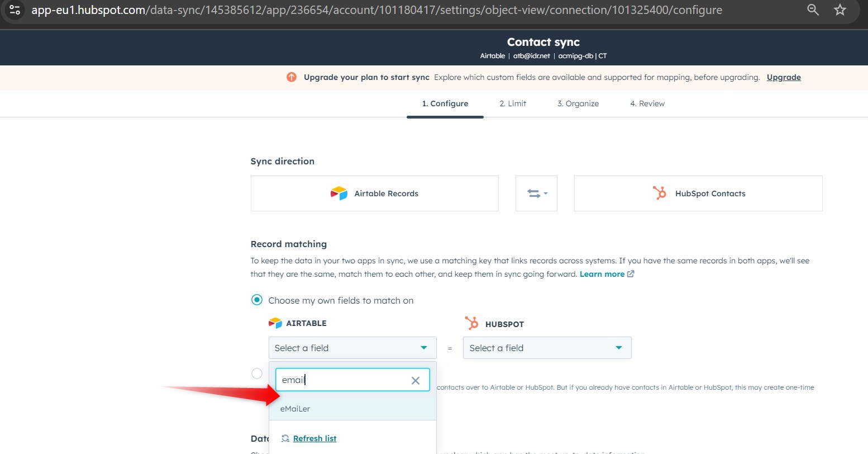Click the HubSpot Contacts box
The height and width of the screenshot is (454, 868).
coord(698,193)
